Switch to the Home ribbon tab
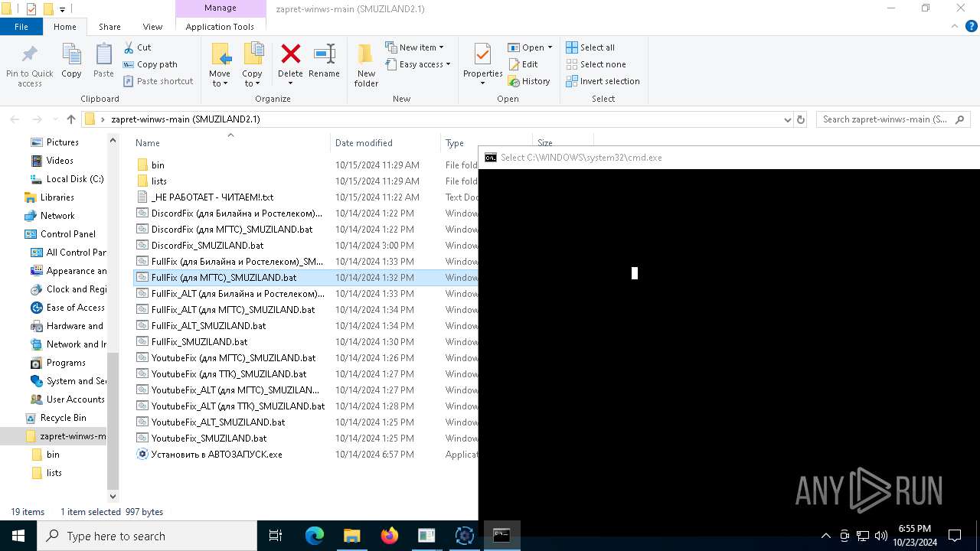This screenshot has height=551, width=980. pyautogui.click(x=64, y=26)
